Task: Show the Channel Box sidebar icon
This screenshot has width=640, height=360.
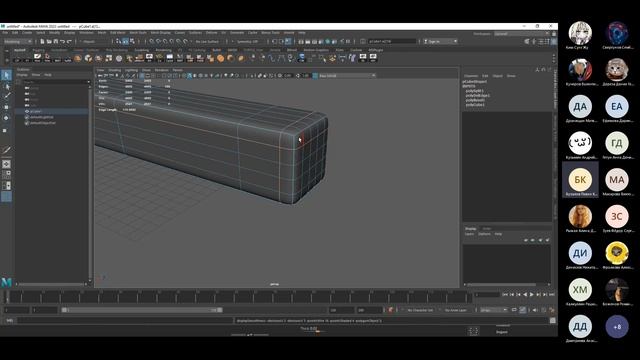Action: click(553, 41)
